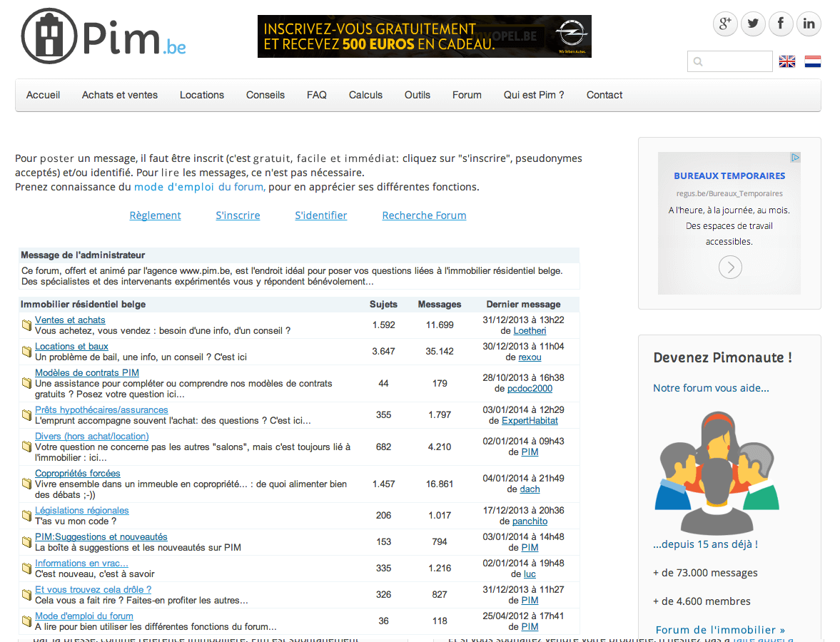Click Notre forum vous aide link
Viewport: 840px width, 642px height.
tap(711, 388)
